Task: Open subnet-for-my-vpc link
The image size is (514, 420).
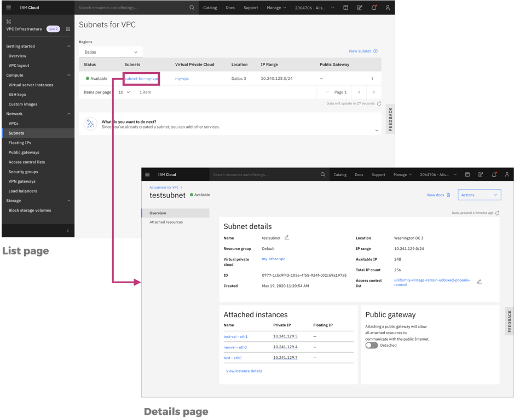Action: (x=141, y=79)
